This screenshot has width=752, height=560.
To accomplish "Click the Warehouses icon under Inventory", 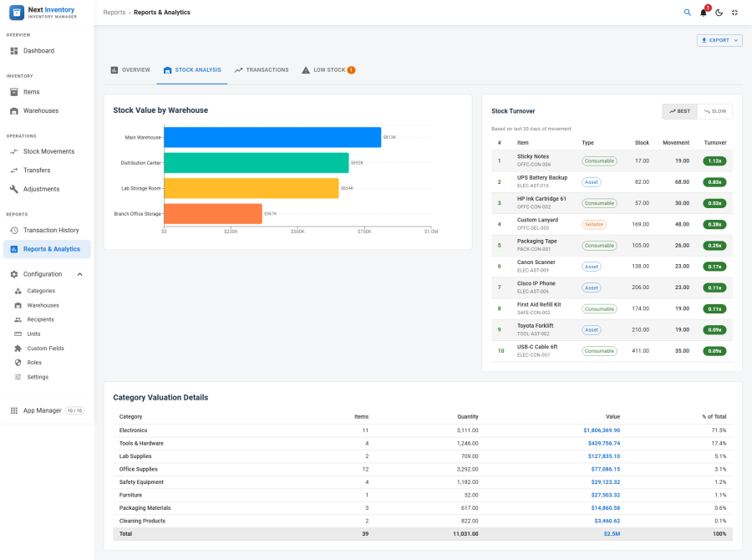I will [14, 111].
